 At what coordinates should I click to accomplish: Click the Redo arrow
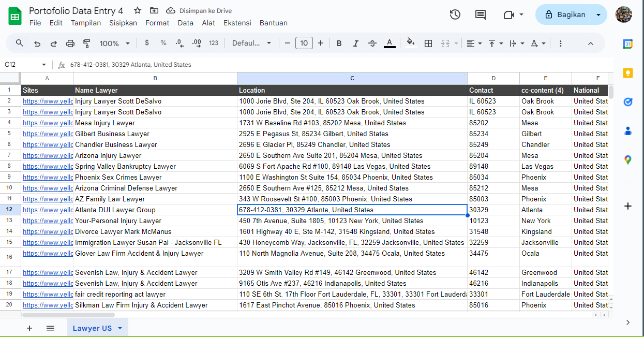coord(54,43)
